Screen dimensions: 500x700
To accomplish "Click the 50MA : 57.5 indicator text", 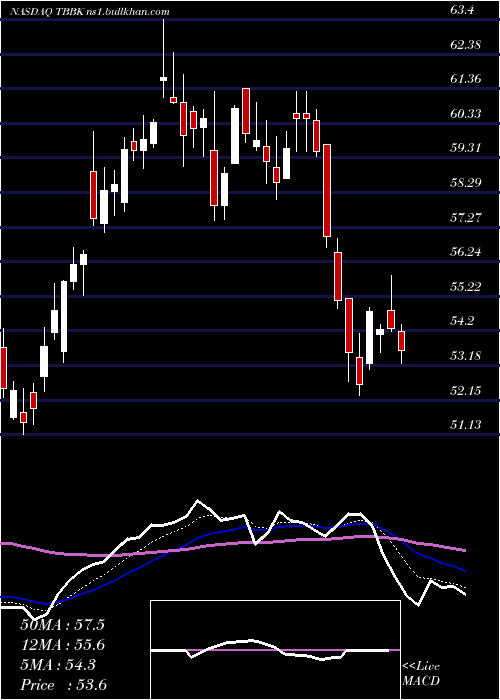I will tap(62, 625).
